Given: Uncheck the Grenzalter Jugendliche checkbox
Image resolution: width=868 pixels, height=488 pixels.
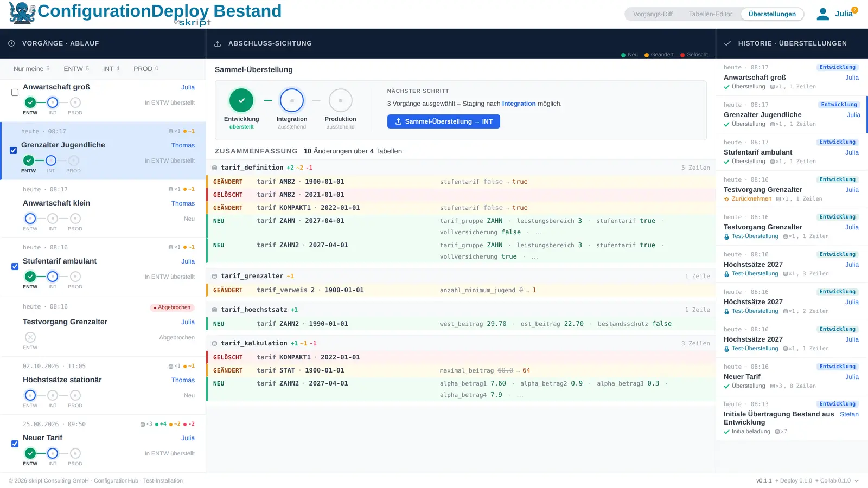Looking at the screenshot, I should [x=14, y=151].
